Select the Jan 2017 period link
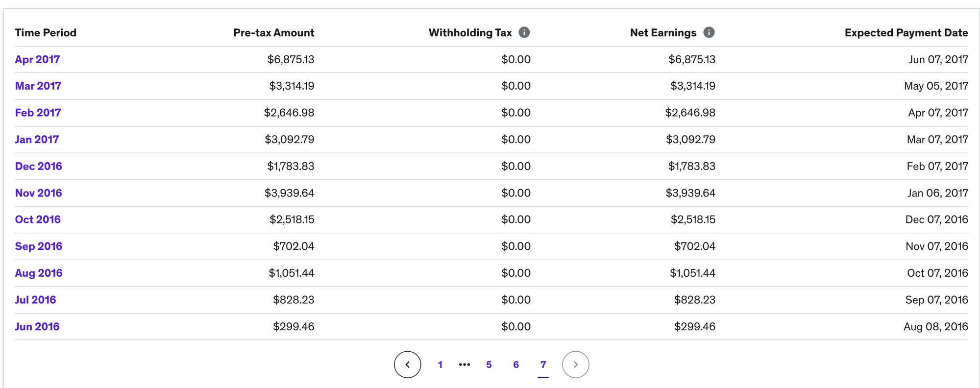980x388 pixels. 37,140
